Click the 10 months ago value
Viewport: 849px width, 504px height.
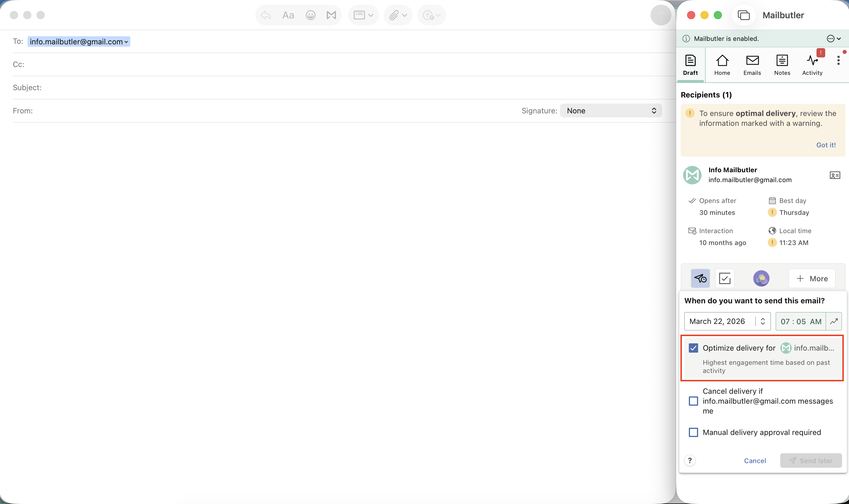[x=722, y=243]
